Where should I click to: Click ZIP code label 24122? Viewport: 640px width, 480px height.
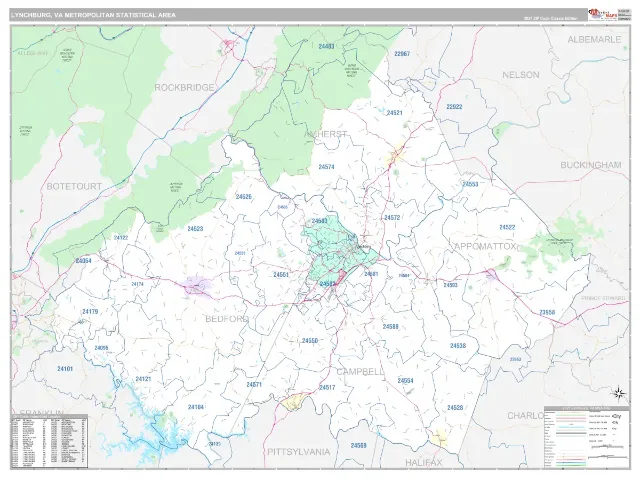[x=121, y=238]
